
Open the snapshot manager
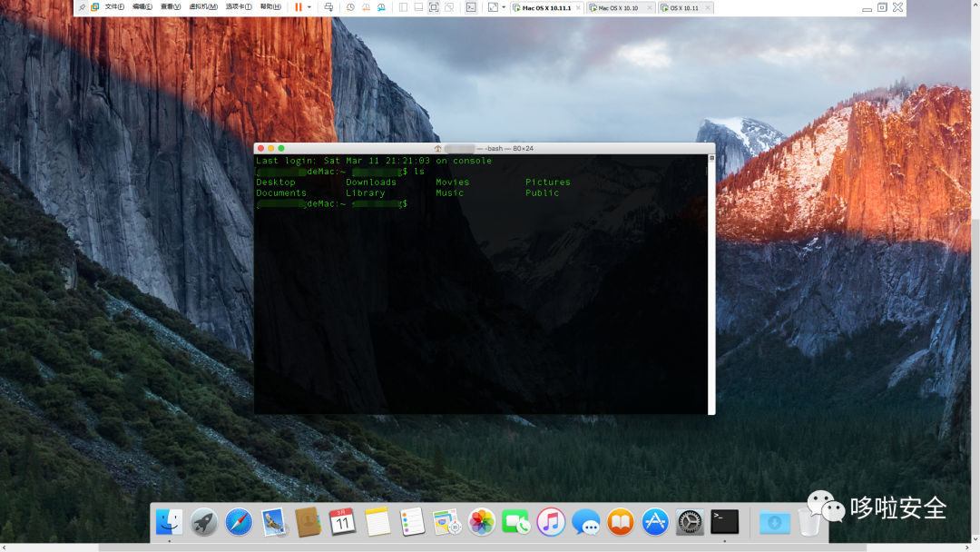381,7
